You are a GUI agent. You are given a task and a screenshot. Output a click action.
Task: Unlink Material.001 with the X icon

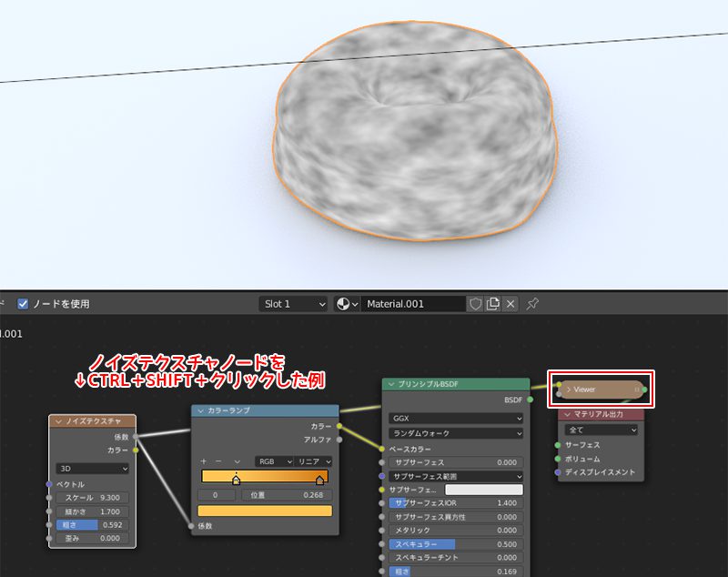511,304
